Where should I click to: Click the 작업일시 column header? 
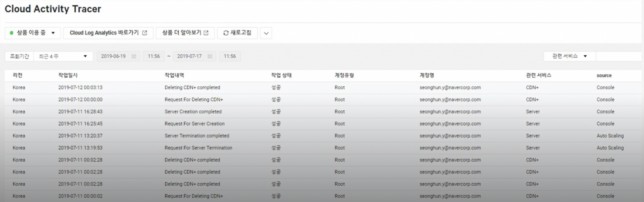coord(68,75)
